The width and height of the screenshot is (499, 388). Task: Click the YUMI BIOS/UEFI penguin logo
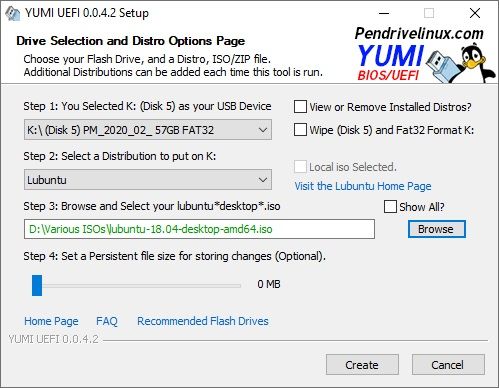click(x=426, y=63)
